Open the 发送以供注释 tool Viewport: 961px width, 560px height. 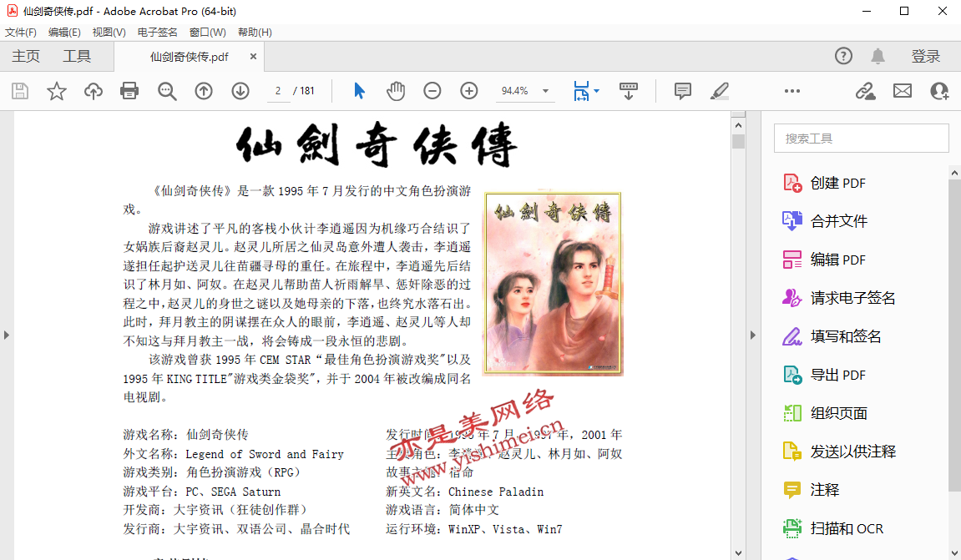(839, 452)
